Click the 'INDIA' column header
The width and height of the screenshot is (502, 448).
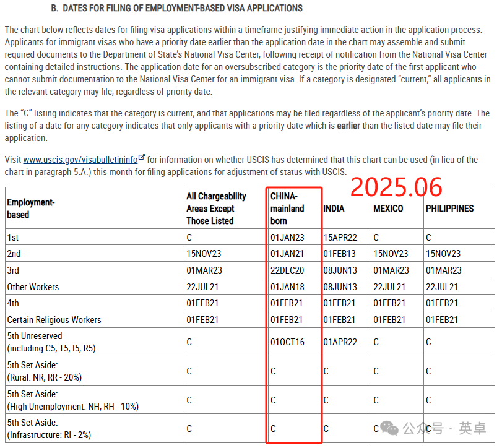334,209
